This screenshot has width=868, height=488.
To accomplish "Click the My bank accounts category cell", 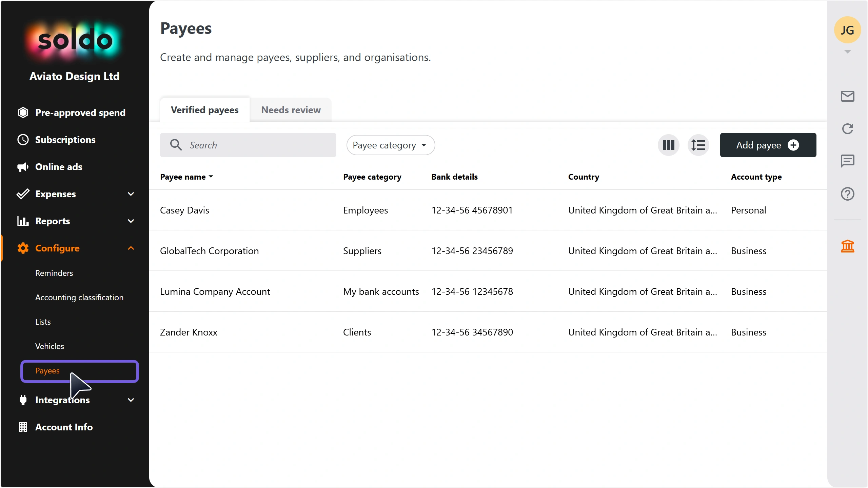I will pos(381,291).
